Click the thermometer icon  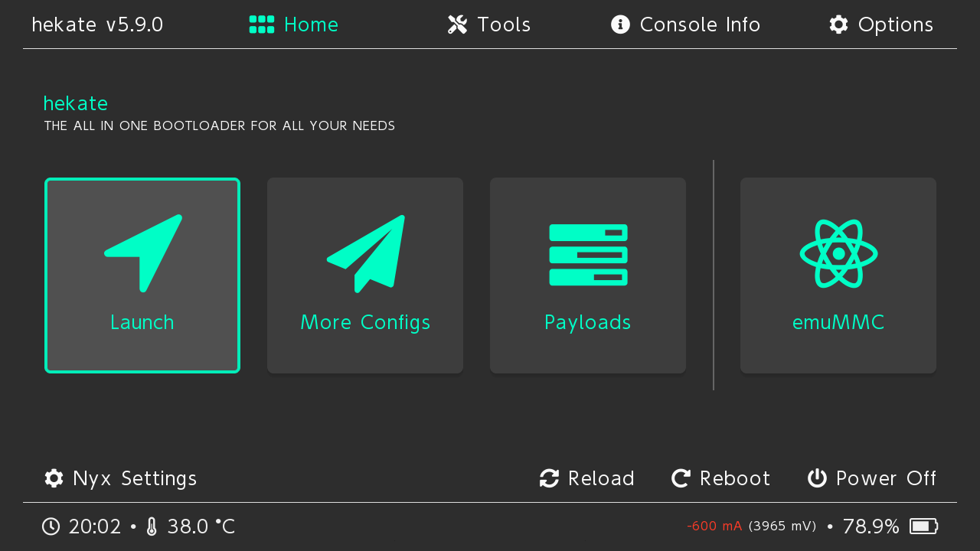pos(152,527)
